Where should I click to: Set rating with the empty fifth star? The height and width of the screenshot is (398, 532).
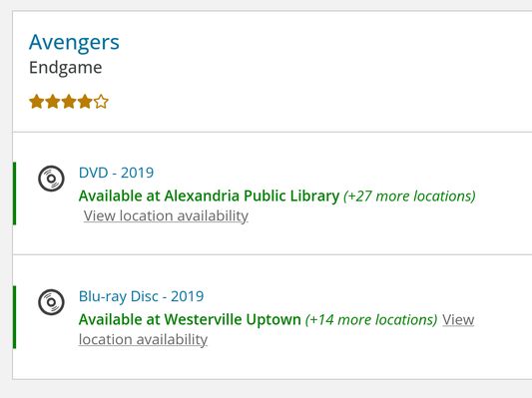tap(101, 102)
